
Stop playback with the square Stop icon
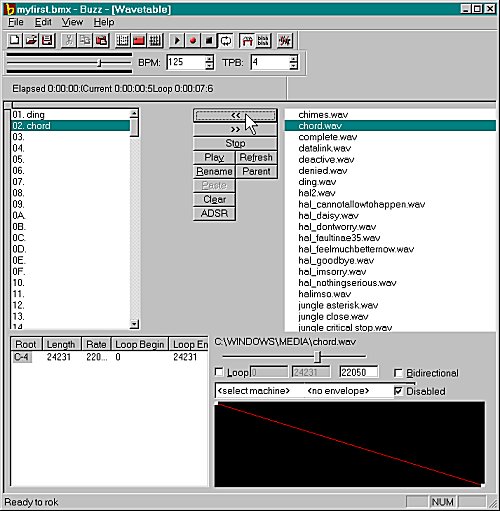(209, 41)
